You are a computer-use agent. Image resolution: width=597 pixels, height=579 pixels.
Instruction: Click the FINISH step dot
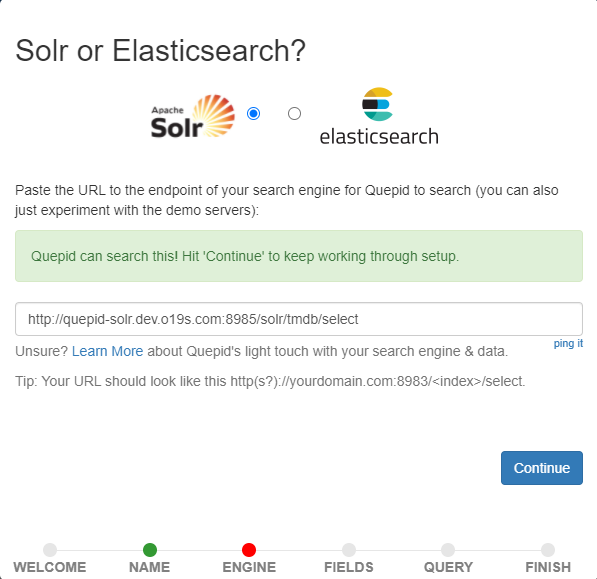tap(548, 550)
